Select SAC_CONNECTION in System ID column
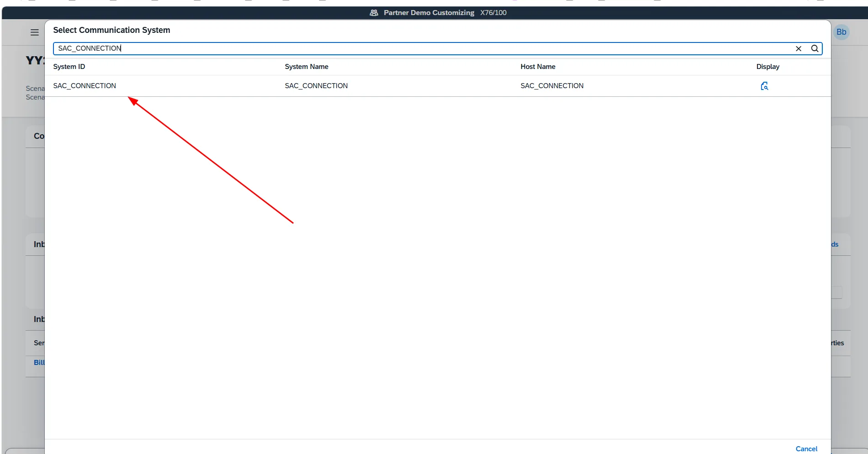The image size is (868, 454). click(x=85, y=86)
